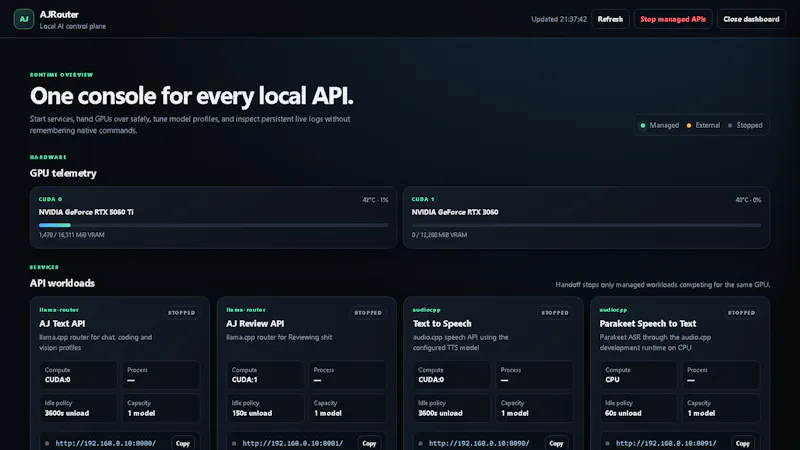The height and width of the screenshot is (450, 800).
Task: Click the AJ Review API STOPPED badge
Action: 368,313
